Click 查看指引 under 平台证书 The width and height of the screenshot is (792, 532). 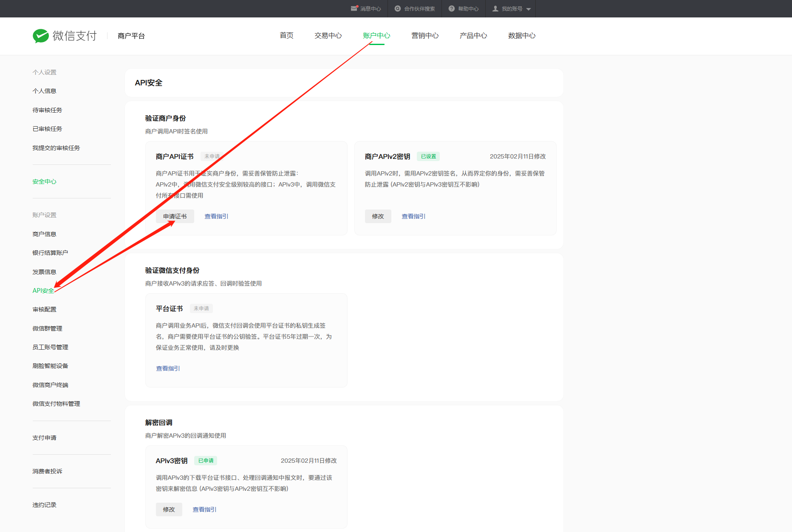(168, 368)
